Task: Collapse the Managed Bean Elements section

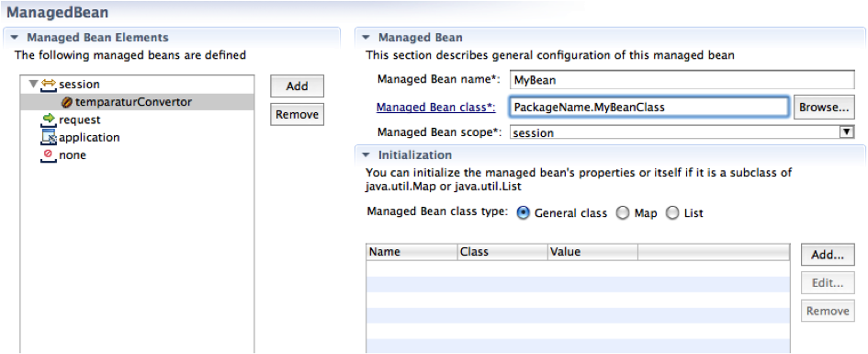Action: coord(15,38)
